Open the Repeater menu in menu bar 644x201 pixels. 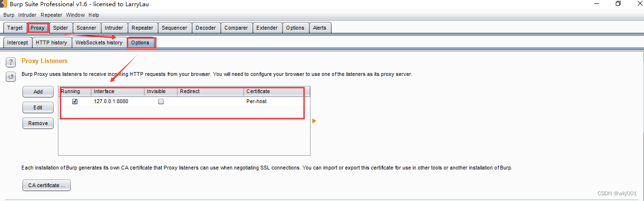(x=52, y=15)
